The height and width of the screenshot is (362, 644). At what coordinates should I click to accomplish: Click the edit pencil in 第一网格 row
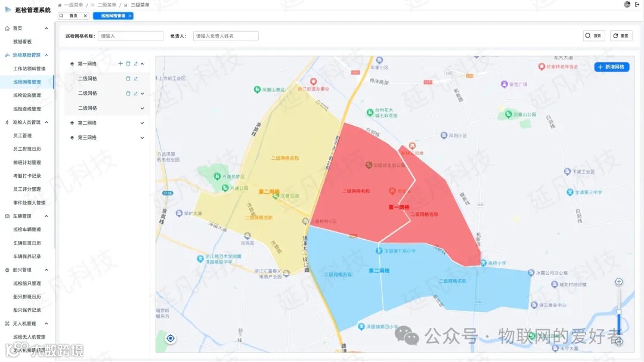click(x=135, y=64)
